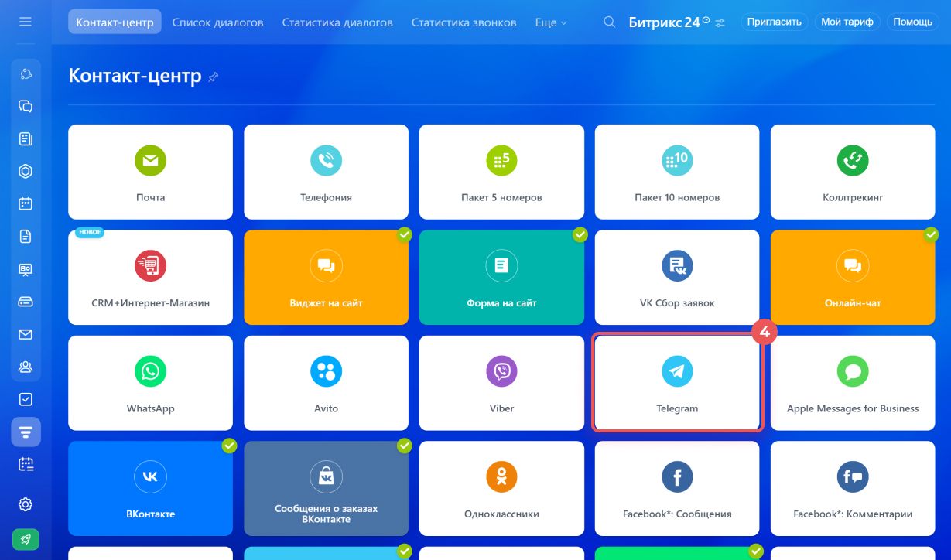Switch to Статистика диалогов tab

click(x=337, y=22)
